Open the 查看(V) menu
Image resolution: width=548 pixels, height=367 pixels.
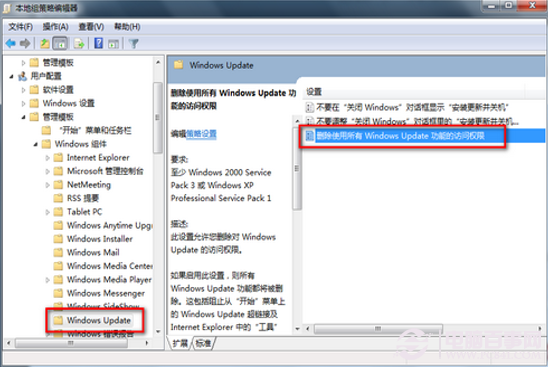[91, 27]
